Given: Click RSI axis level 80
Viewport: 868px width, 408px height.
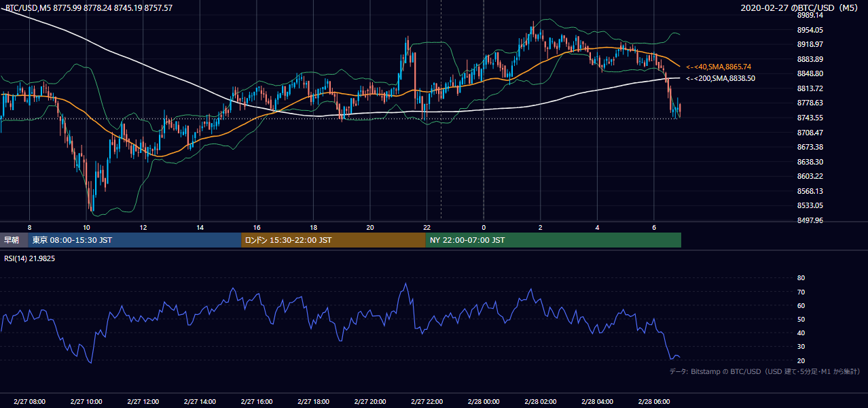Looking at the screenshot, I should 801,278.
